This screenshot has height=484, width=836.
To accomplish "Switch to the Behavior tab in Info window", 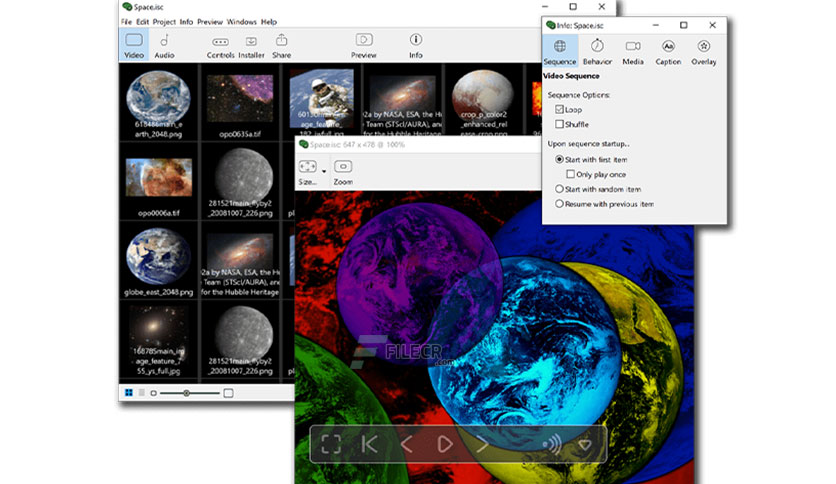I will pos(597,52).
